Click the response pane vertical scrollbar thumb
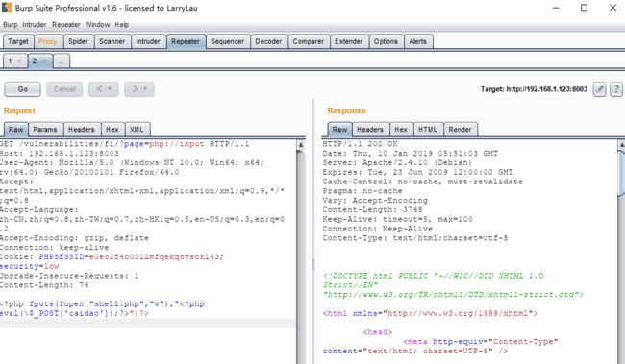The height and width of the screenshot is (364, 625). tap(621, 173)
